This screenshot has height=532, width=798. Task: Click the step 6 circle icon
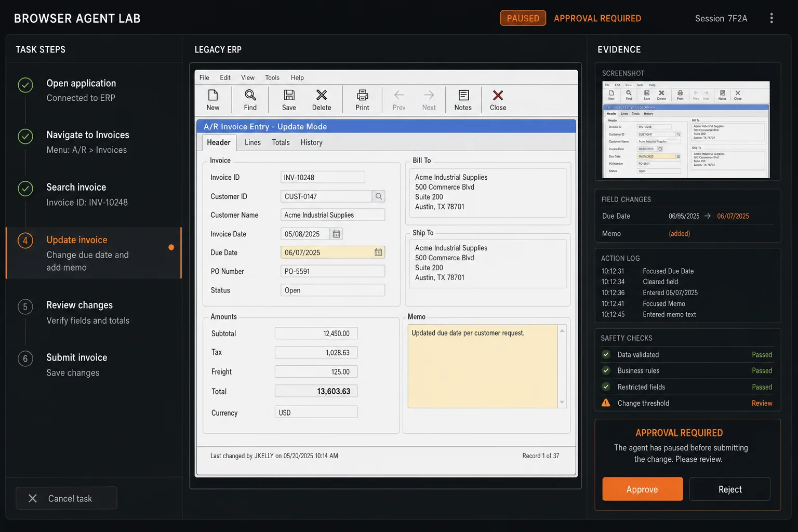[x=25, y=358]
